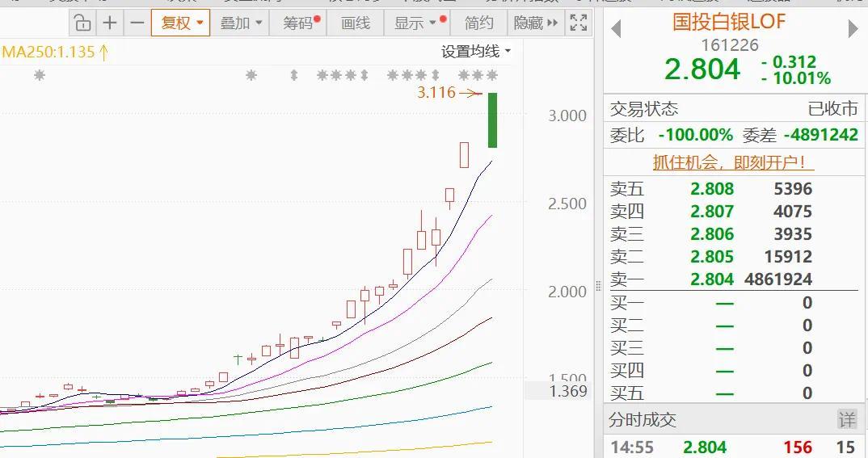Toggle the 简约 view mode
Screen dimensions: 868x458
(478, 23)
